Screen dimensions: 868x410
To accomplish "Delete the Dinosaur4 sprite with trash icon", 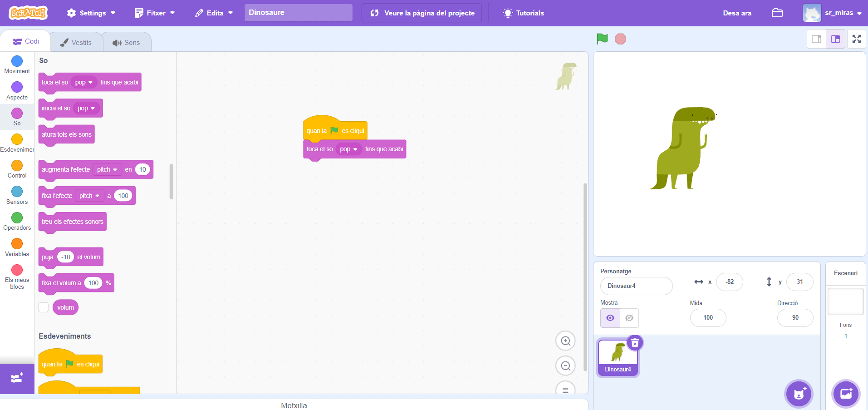I will [635, 343].
